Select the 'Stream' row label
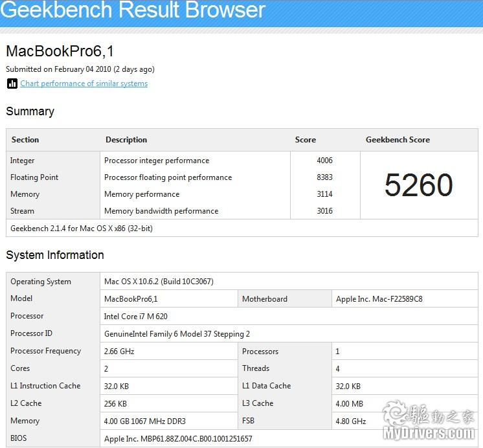 22,211
